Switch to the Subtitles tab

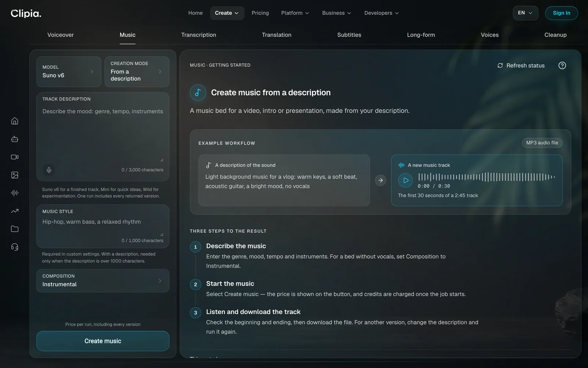coord(349,35)
